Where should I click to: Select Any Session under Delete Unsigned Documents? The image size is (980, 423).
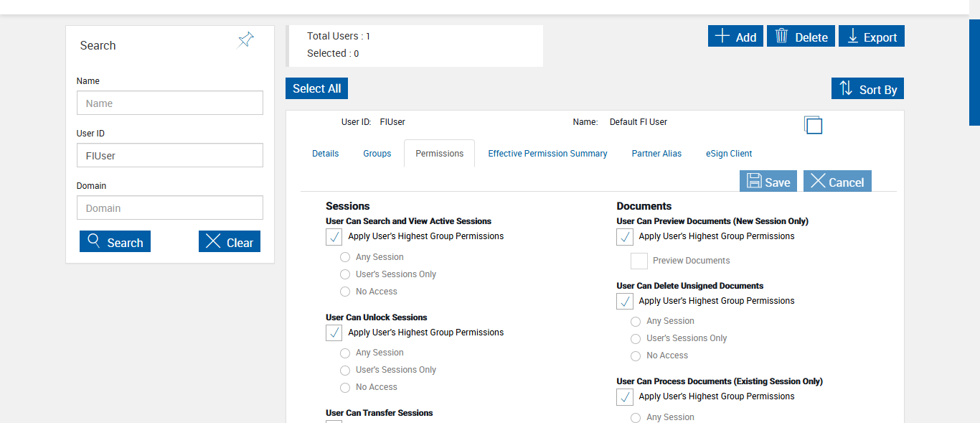click(636, 322)
